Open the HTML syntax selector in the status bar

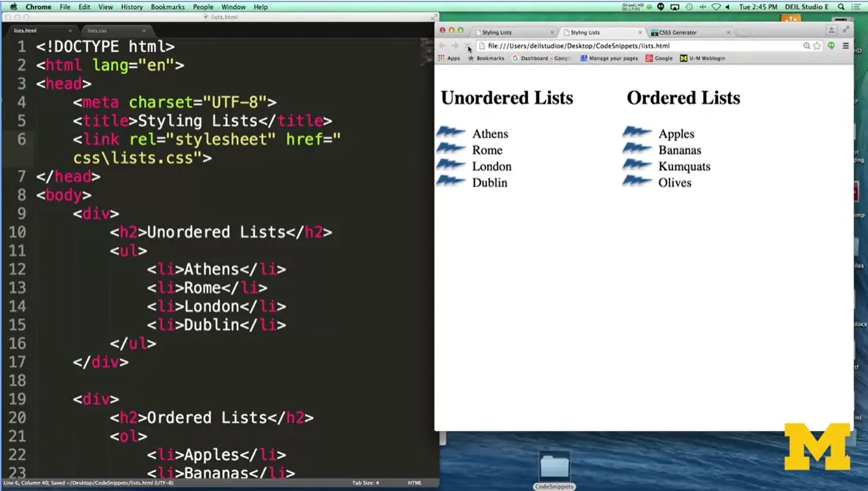click(415, 483)
